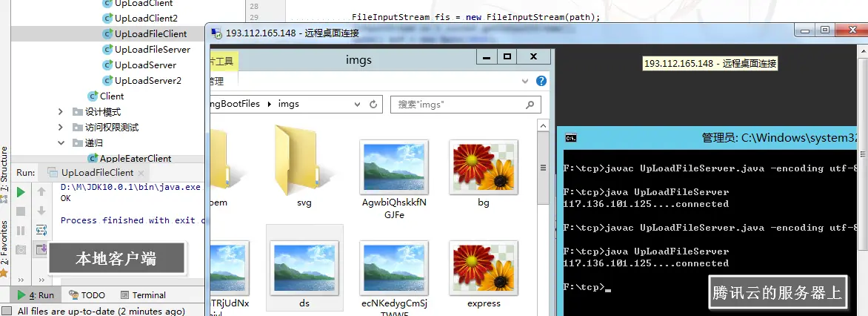The image size is (868, 316).
Task: Expand the 访问权限测试 folder
Action: [61, 127]
